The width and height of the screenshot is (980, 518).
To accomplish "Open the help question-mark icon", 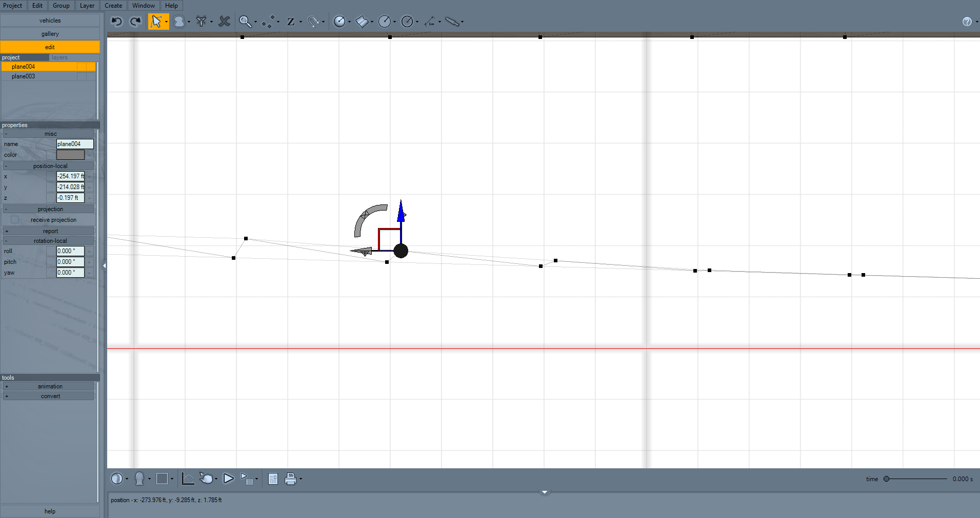I will click(x=967, y=22).
